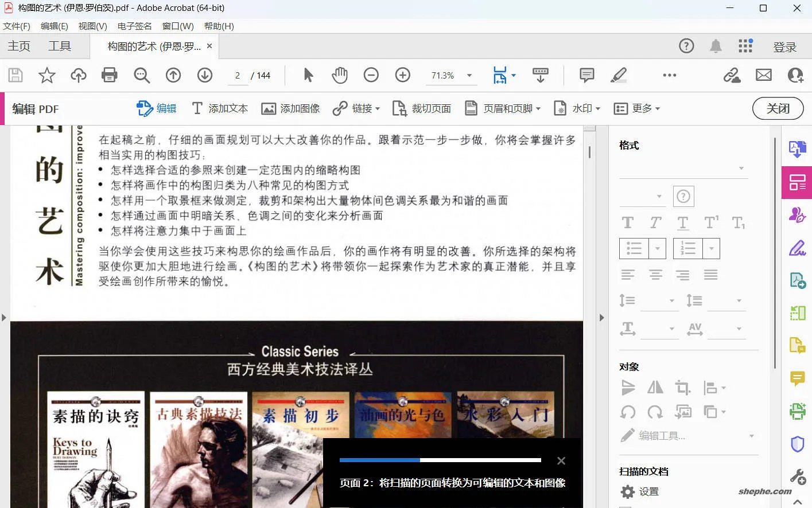Image resolution: width=812 pixels, height=508 pixels.
Task: Click the italic T format icon
Action: [655, 222]
